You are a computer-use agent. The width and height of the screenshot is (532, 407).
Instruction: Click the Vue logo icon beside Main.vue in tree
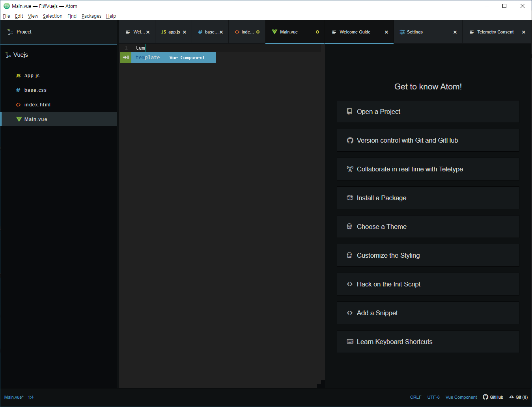pos(19,119)
